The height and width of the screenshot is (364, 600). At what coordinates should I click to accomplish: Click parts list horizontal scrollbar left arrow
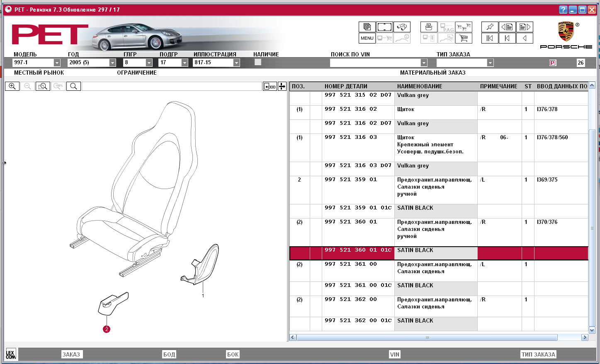[x=293, y=337]
